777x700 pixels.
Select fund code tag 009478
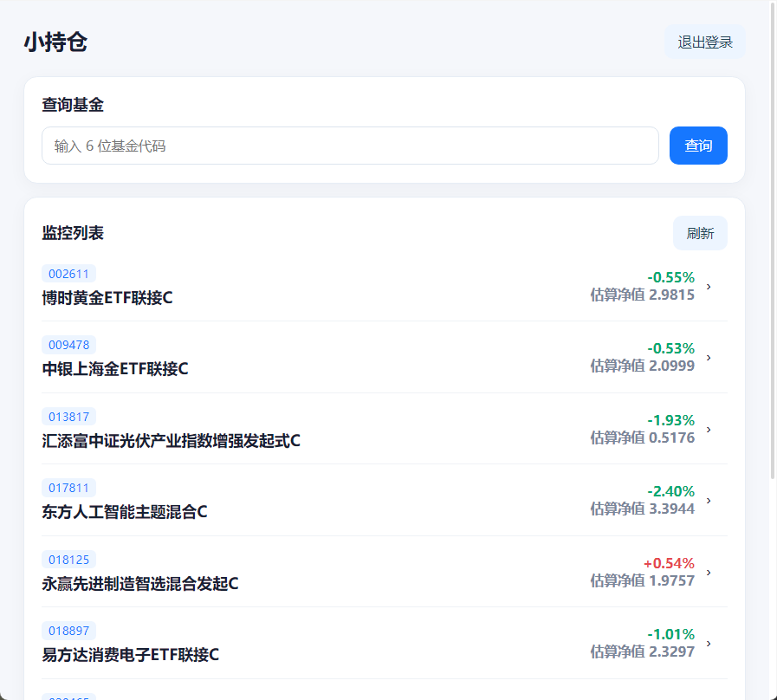[69, 345]
